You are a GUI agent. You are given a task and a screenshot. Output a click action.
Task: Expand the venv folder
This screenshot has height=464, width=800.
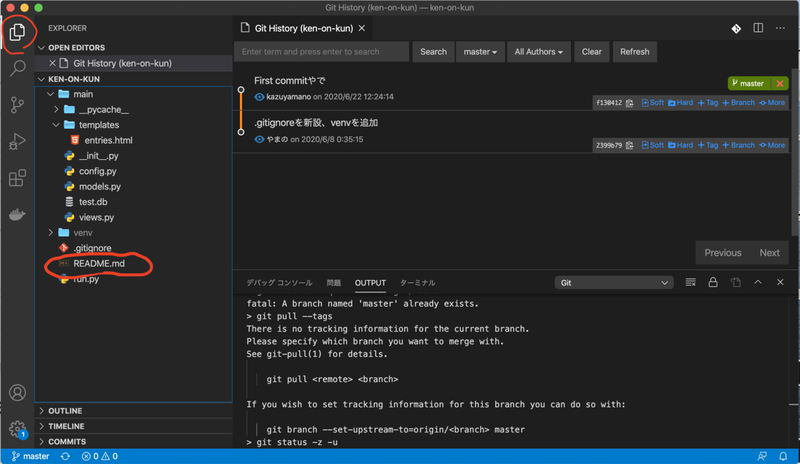tap(51, 233)
